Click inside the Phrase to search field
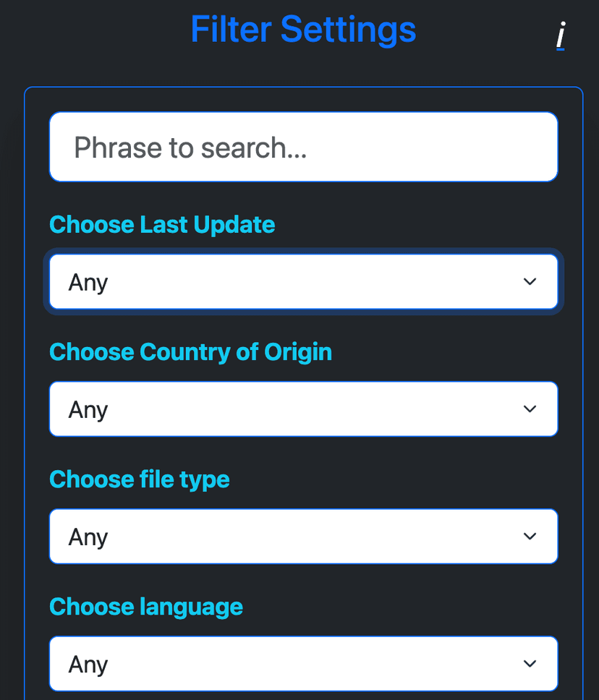 tap(303, 147)
